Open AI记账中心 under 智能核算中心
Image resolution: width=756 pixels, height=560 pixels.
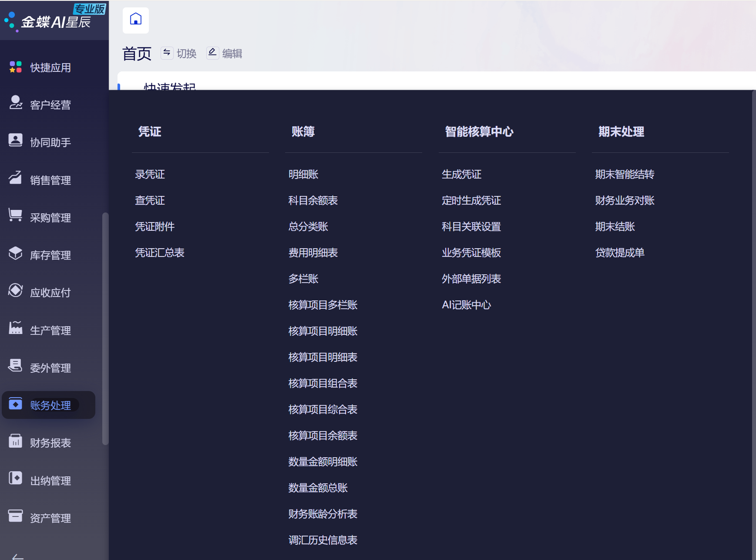coord(466,305)
